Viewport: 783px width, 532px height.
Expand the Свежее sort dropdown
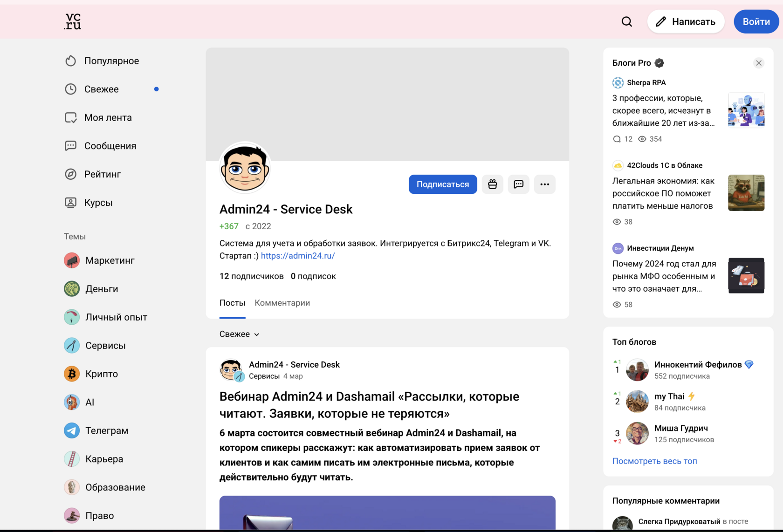[240, 334]
